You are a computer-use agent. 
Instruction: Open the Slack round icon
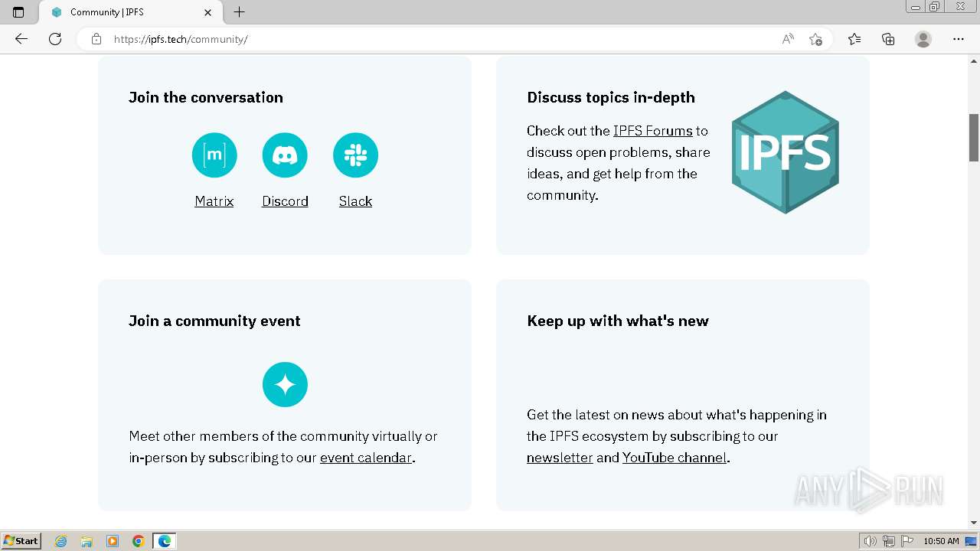pos(355,155)
